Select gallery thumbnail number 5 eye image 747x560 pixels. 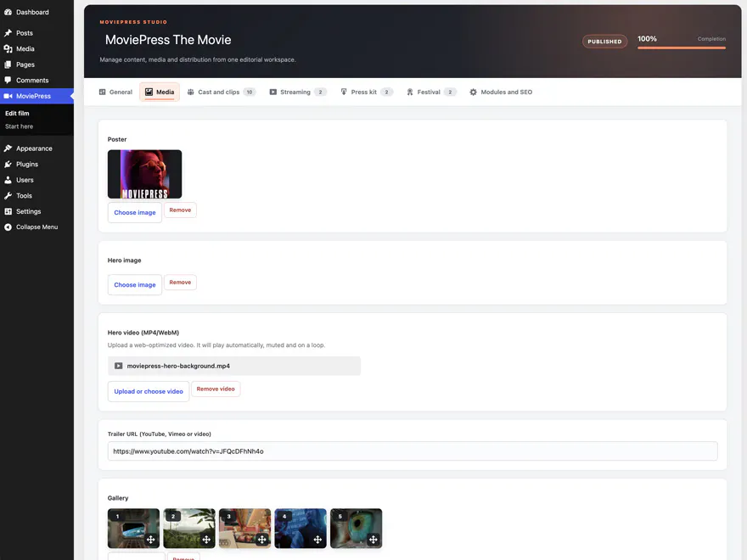click(357, 528)
